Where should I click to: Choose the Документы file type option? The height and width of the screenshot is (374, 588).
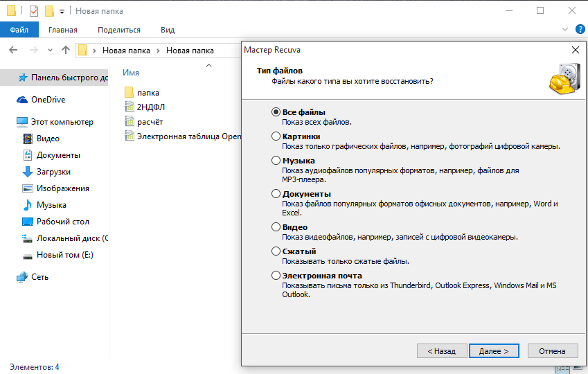coord(276,194)
